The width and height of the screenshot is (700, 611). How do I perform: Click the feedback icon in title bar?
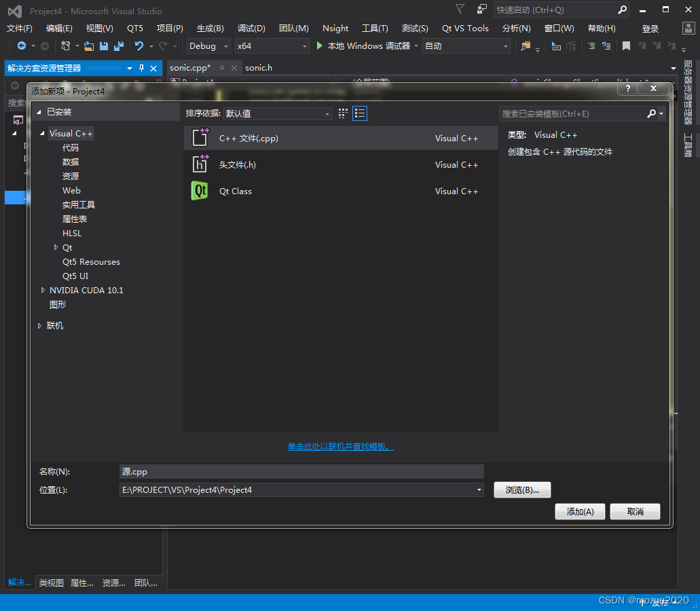tap(481, 10)
